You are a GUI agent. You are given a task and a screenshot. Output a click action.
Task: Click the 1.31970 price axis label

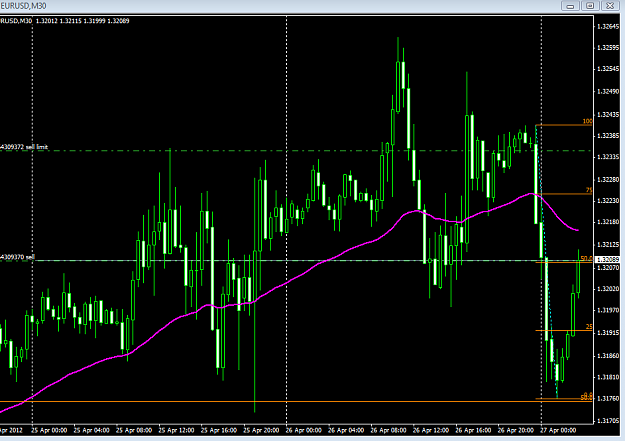608,310
